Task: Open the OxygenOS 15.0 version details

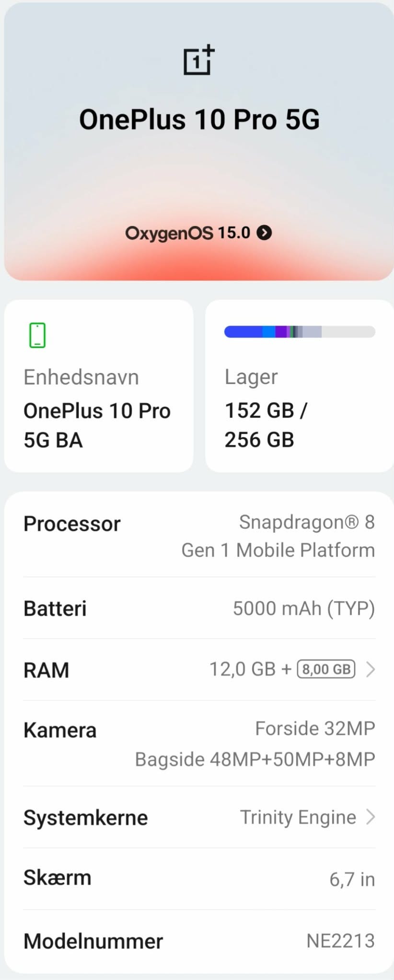Action: click(188, 233)
